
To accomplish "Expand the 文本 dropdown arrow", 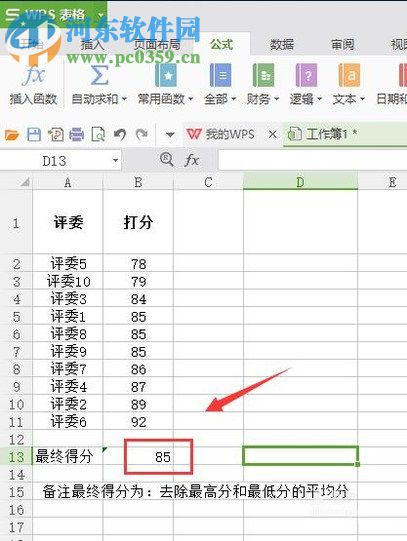I will pyautogui.click(x=362, y=99).
